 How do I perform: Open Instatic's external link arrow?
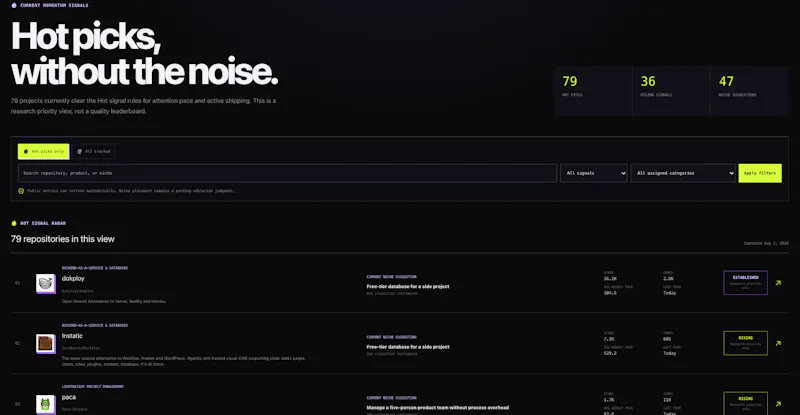tap(778, 343)
